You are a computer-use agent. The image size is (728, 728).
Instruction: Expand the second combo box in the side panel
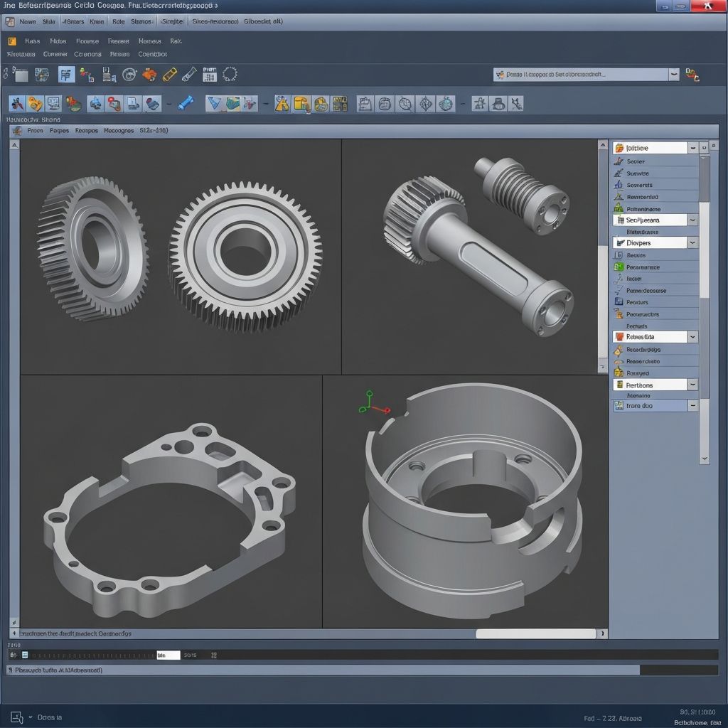coord(693,220)
